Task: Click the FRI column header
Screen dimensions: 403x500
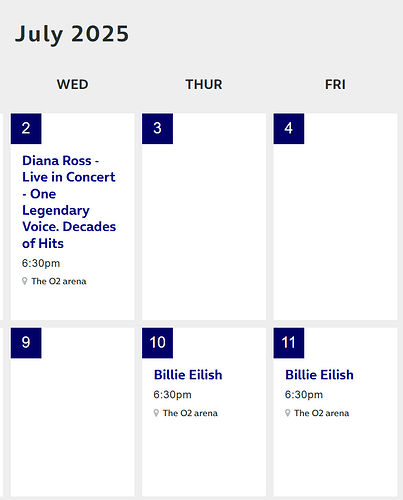Action: [x=335, y=84]
